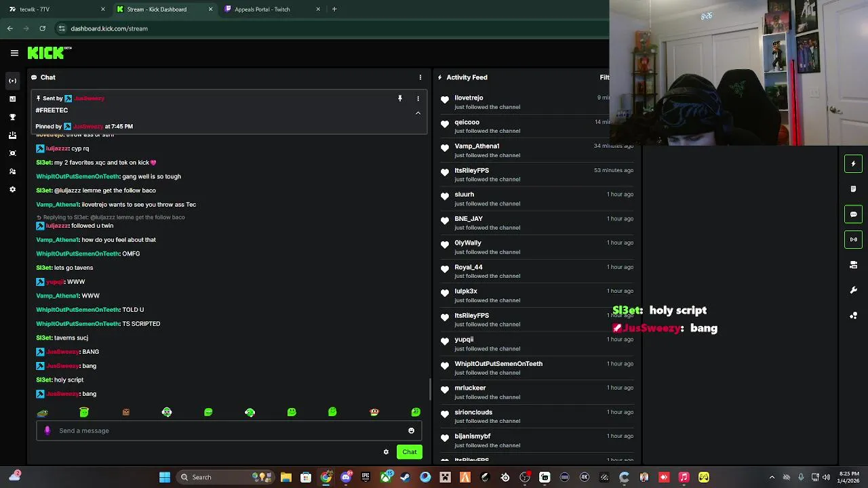This screenshot has height=488, width=868.
Task: Open a new browser tab
Action: 334,9
